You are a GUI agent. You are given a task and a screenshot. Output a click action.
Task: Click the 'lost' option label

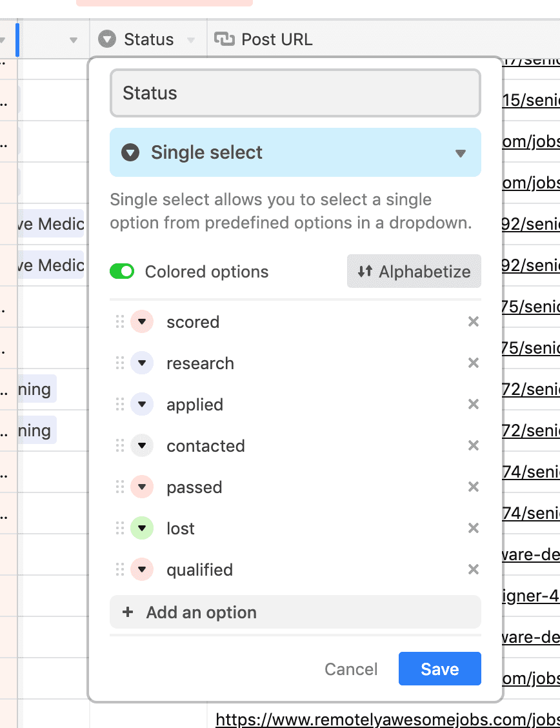coord(181,529)
